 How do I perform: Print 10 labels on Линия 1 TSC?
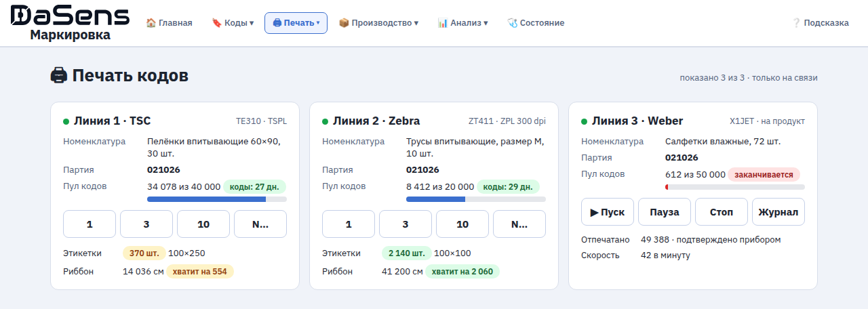[203, 224]
